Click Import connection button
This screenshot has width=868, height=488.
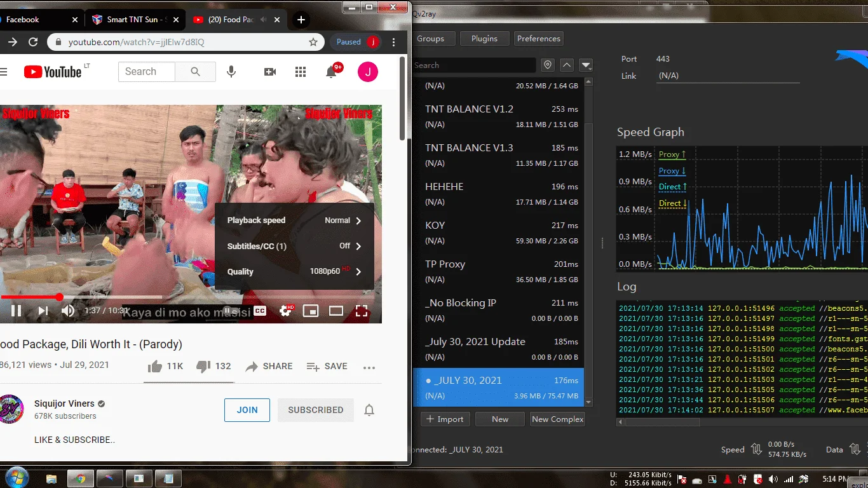pyautogui.click(x=445, y=419)
